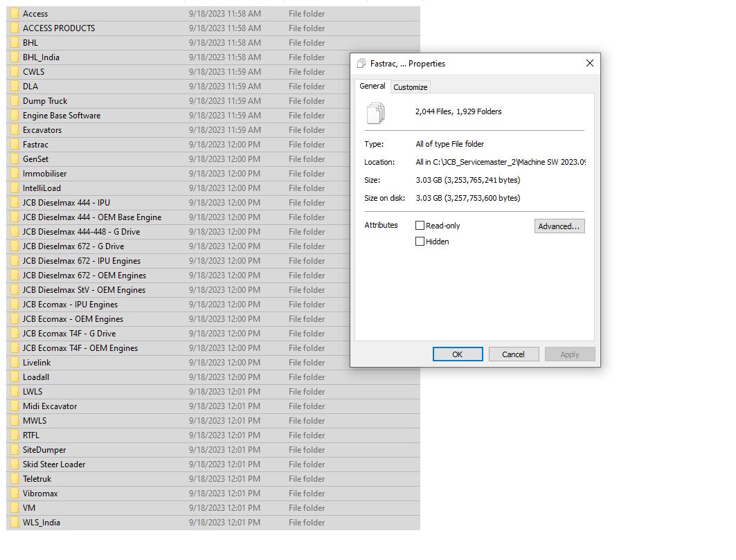Open the Customize tab
736x560 pixels.
(x=411, y=87)
